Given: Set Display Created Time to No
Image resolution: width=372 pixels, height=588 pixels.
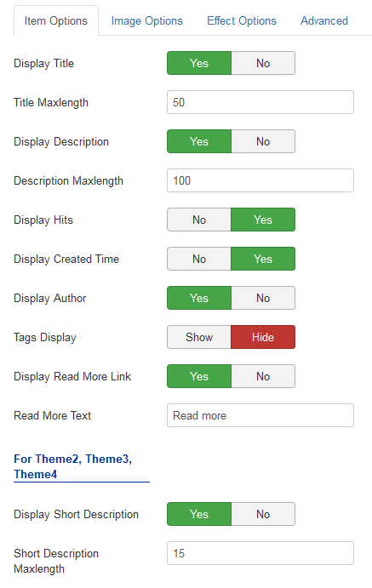Looking at the screenshot, I should (199, 259).
